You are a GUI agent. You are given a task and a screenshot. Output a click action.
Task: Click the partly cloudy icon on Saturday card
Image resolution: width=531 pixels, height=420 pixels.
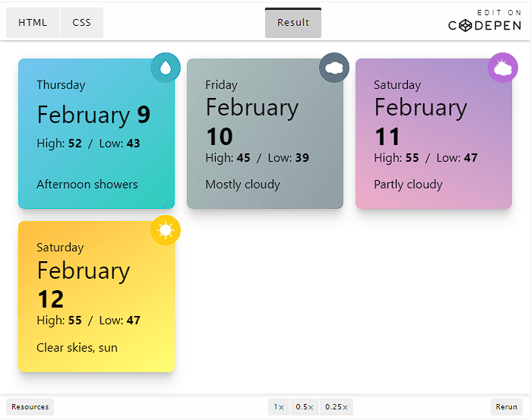(502, 68)
